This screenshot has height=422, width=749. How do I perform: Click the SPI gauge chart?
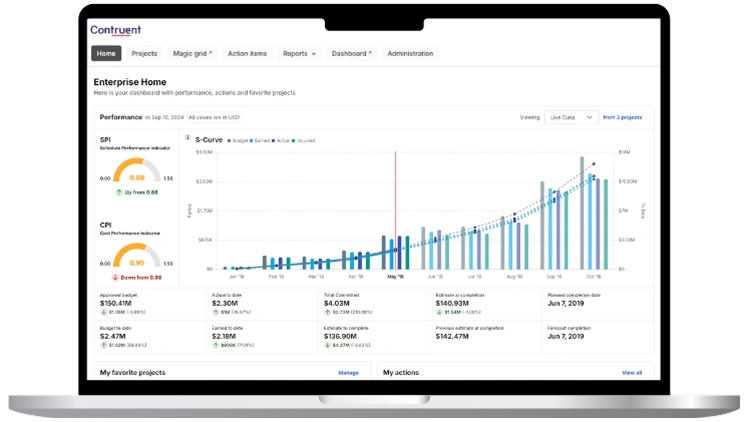click(137, 172)
